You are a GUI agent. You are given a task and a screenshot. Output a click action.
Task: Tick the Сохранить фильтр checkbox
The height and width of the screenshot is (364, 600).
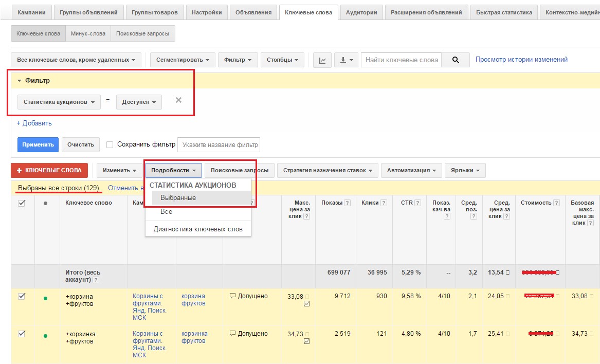click(x=110, y=144)
